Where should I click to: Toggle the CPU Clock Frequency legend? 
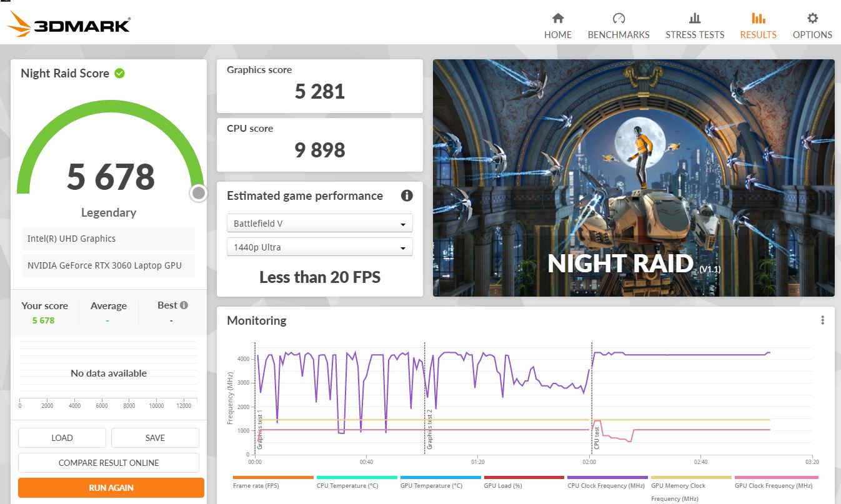(607, 483)
